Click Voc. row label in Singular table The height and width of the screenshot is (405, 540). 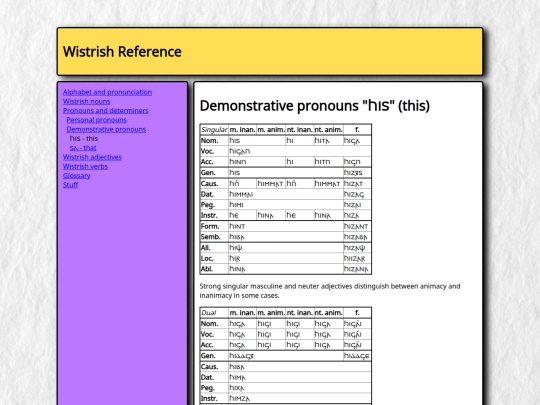(214, 151)
